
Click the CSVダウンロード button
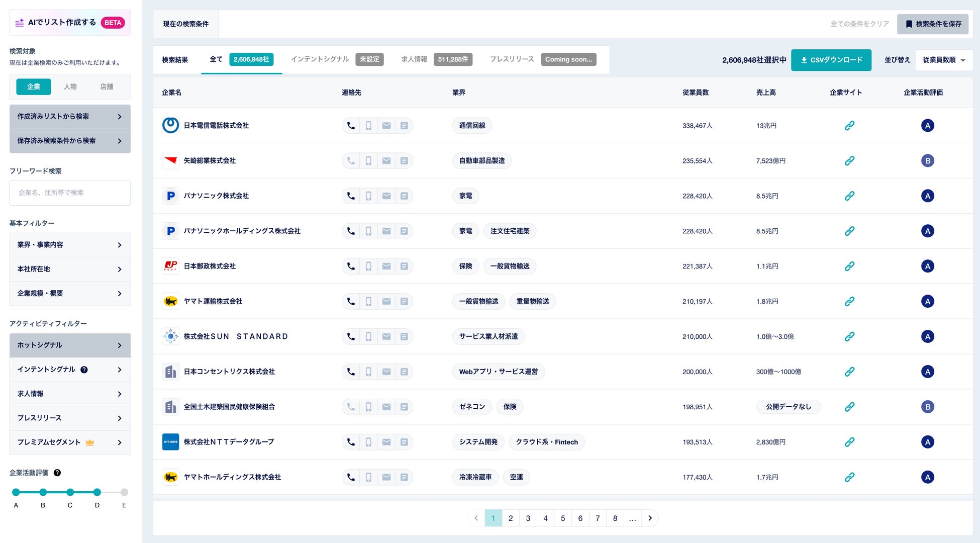coord(831,60)
